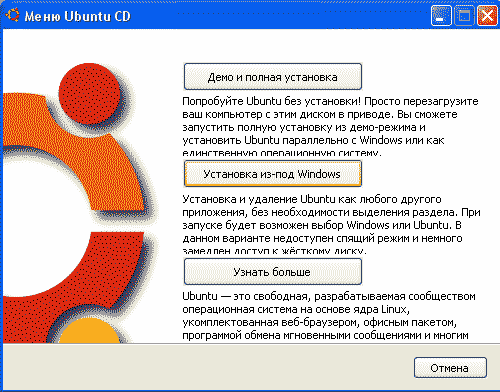Choose "Установка из-под Windows" option
Image resolution: width=500 pixels, height=392 pixels.
tap(273, 174)
